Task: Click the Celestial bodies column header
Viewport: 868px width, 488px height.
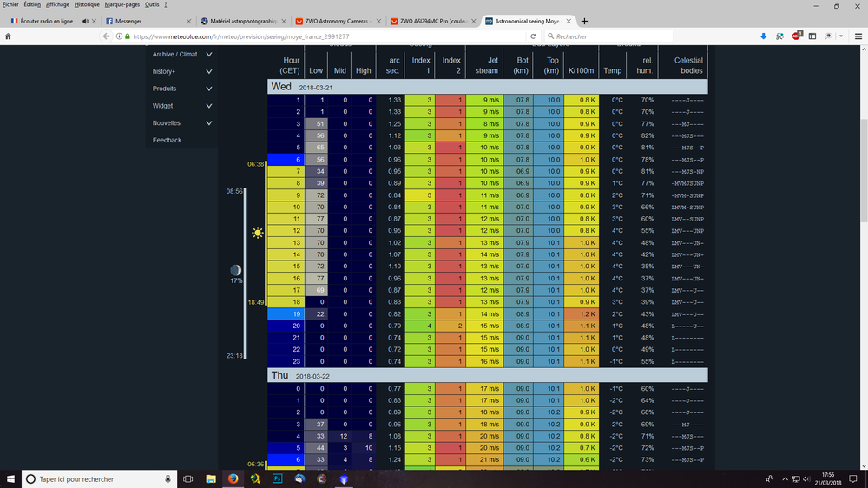Action: coord(688,65)
